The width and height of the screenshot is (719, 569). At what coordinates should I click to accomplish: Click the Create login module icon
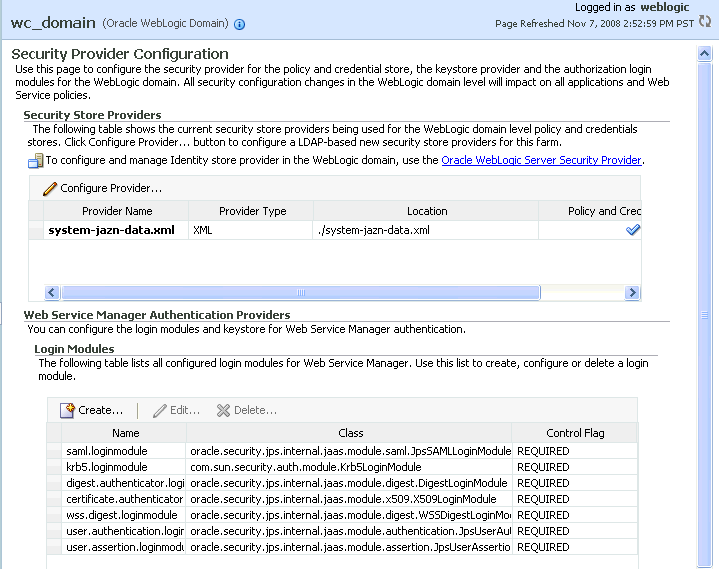67,410
